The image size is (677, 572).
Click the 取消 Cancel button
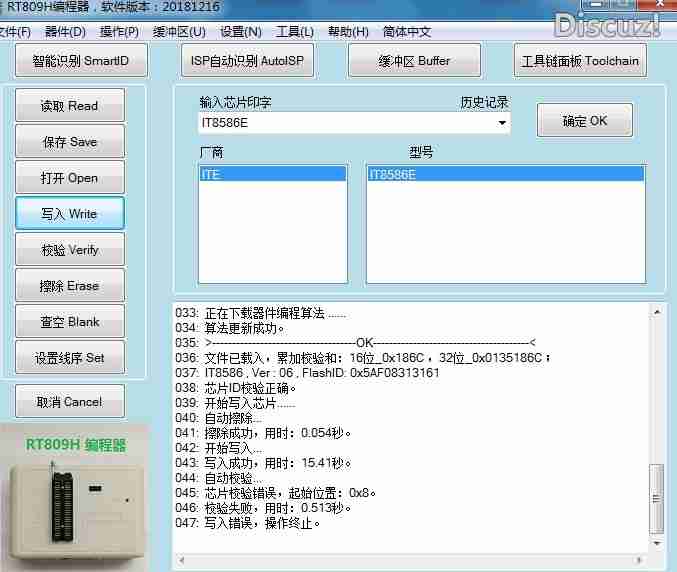[x=70, y=401]
